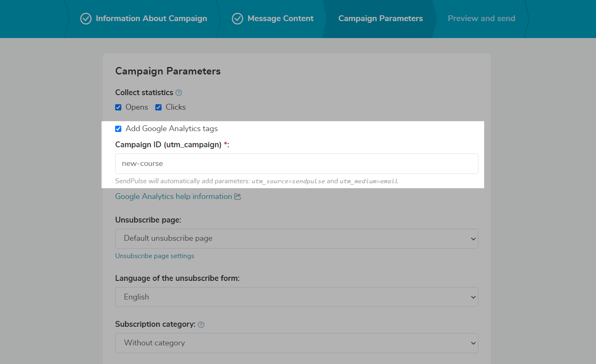Switch to Message Content step
Screen dimensions: 596x364
[x=280, y=19]
